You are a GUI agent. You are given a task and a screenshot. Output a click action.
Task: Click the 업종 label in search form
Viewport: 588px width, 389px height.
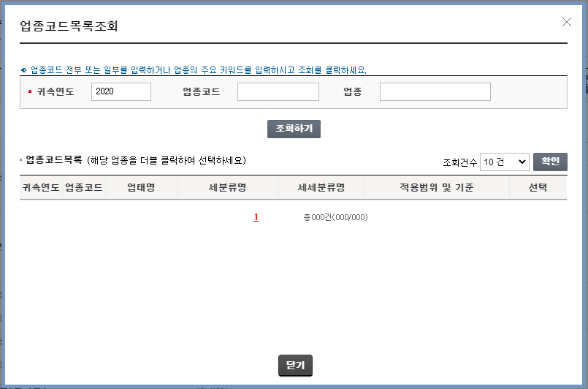(353, 91)
